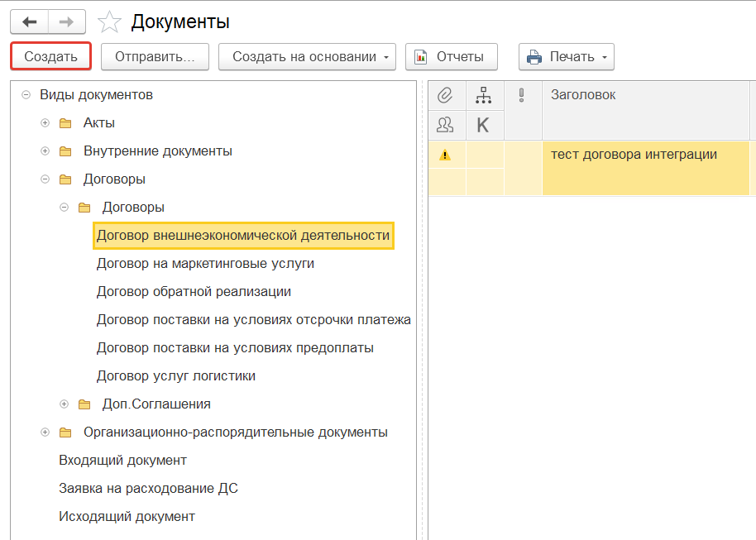756x540 pixels.
Task: Add Документы to favorites with star
Action: (109, 22)
